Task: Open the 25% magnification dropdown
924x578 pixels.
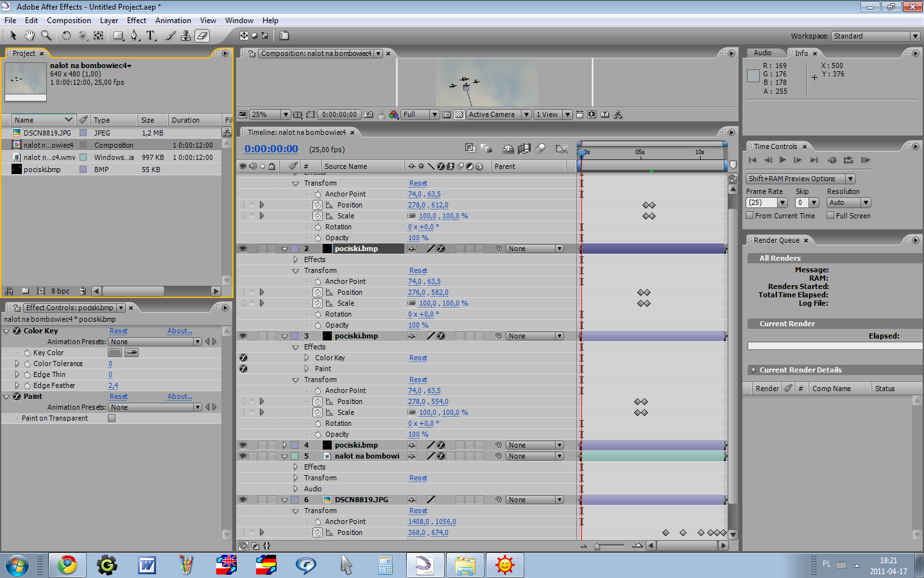Action: pyautogui.click(x=269, y=114)
